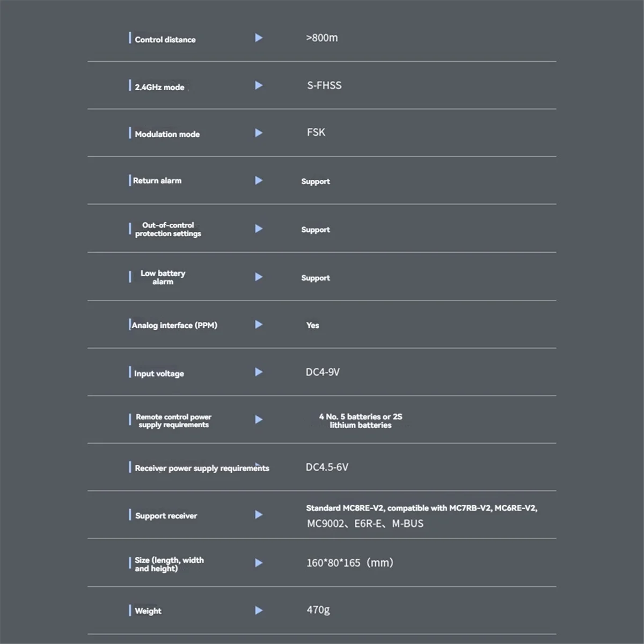
Task: Select the 470g weight value
Action: [318, 610]
